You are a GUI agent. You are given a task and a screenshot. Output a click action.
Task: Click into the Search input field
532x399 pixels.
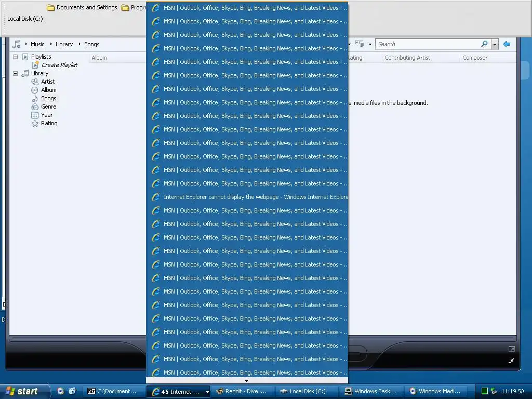pos(428,44)
